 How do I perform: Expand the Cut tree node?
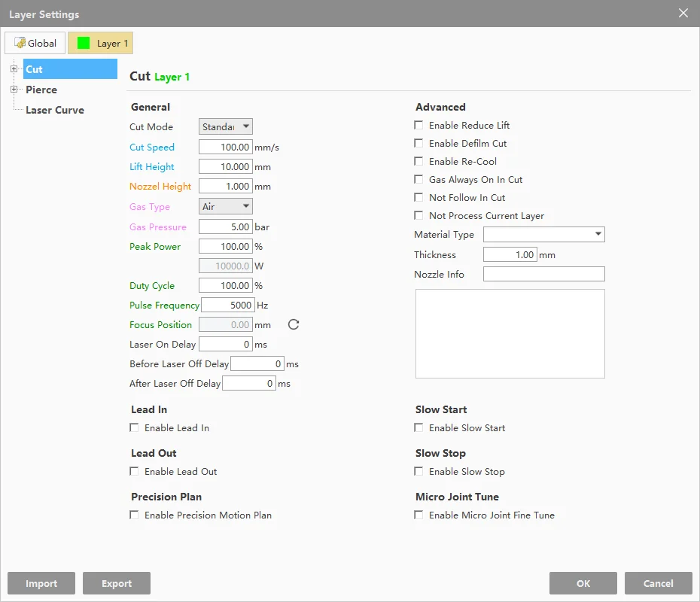pyautogui.click(x=14, y=69)
